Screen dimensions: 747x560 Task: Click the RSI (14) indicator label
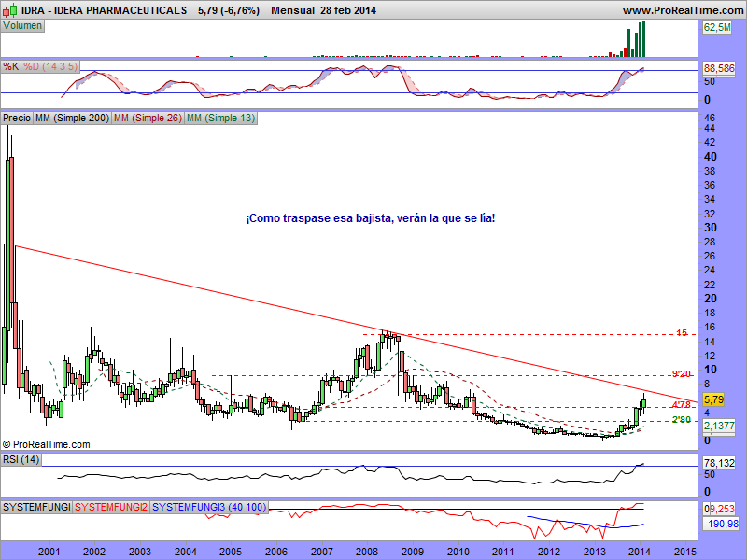(x=21, y=459)
